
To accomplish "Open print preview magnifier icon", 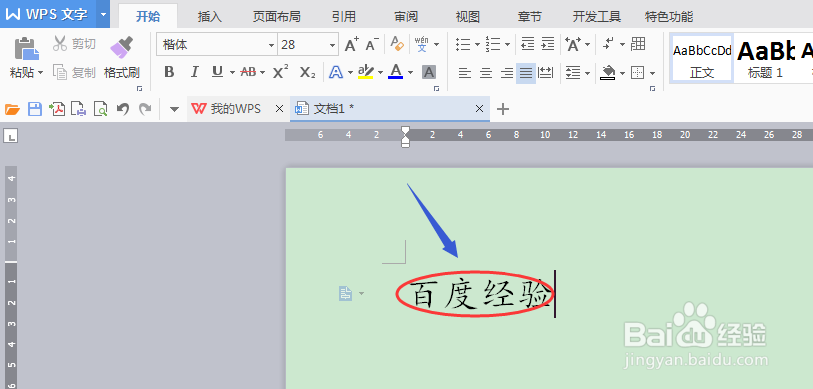I will 100,109.
